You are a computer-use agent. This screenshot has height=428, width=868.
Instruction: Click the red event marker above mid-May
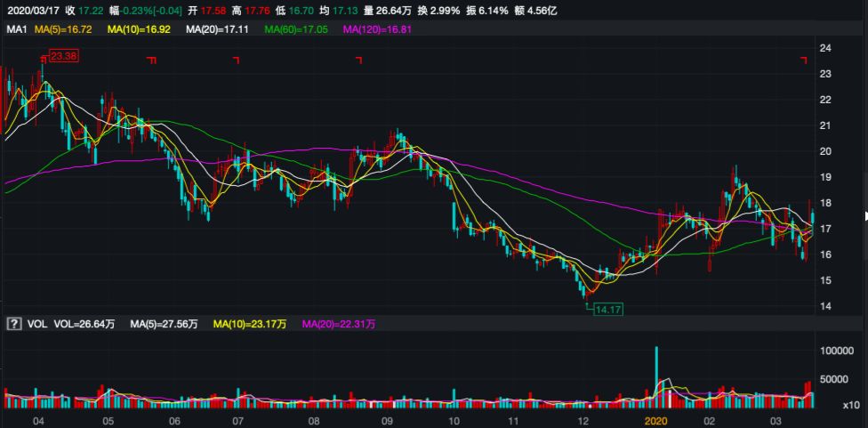[x=152, y=60]
